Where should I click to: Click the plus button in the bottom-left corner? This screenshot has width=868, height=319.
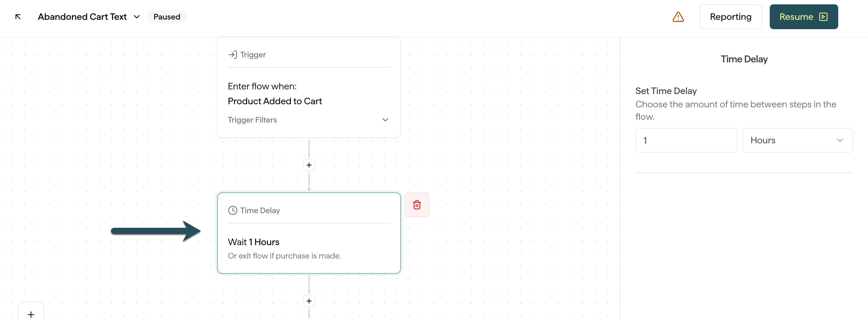pyautogui.click(x=31, y=313)
